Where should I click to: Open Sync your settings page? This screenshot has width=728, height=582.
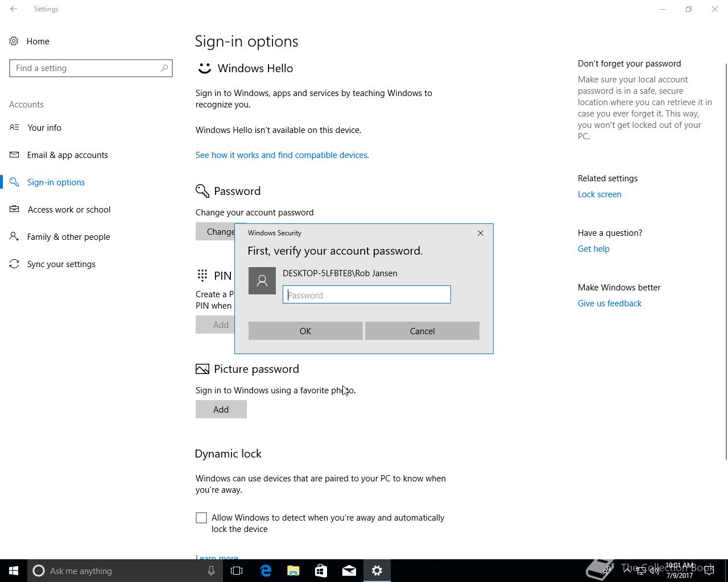click(x=61, y=264)
